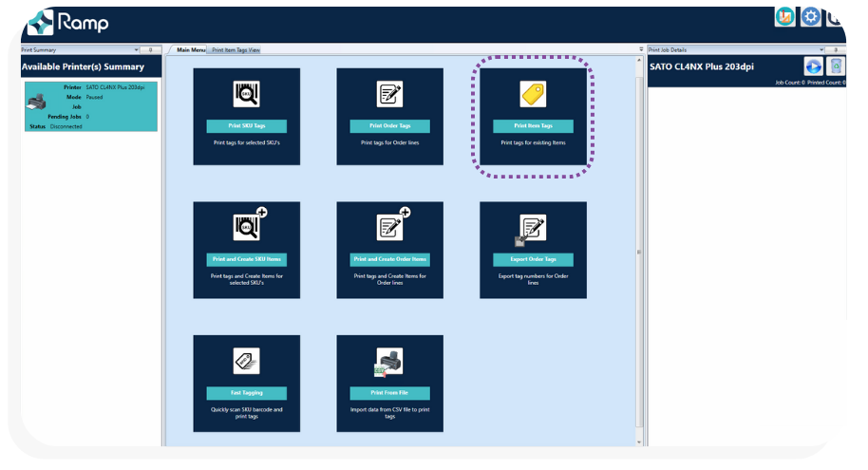Switch to the Main Menu tab

[x=190, y=49]
